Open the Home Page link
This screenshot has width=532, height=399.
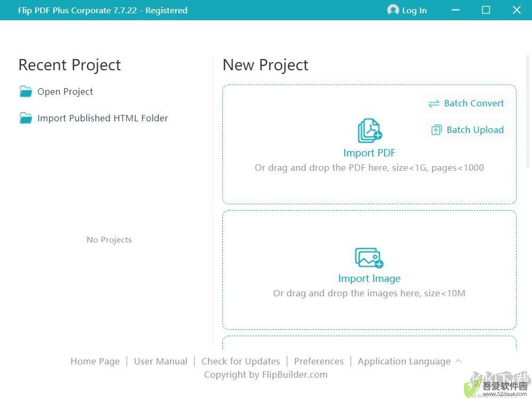pyautogui.click(x=95, y=361)
